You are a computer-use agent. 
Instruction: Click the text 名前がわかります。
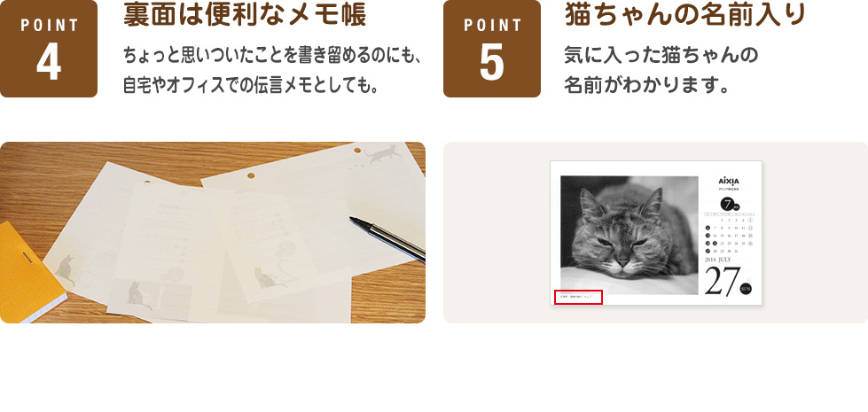pos(646,86)
